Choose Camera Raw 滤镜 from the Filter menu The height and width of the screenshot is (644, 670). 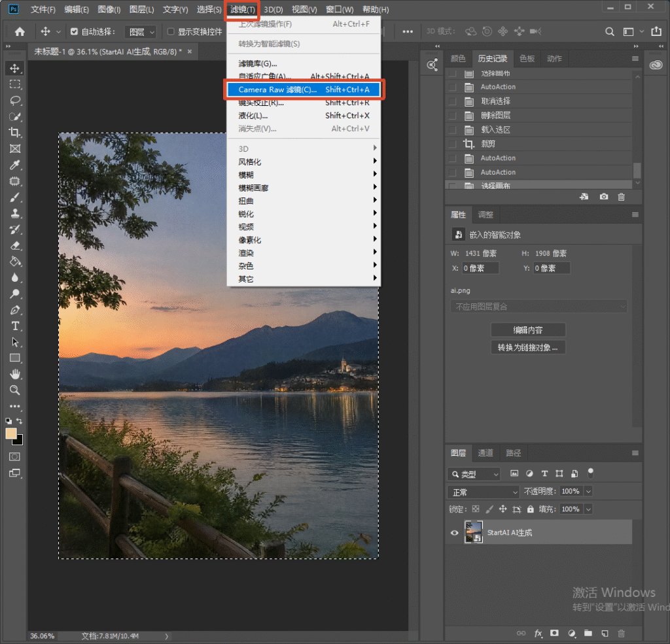click(304, 90)
